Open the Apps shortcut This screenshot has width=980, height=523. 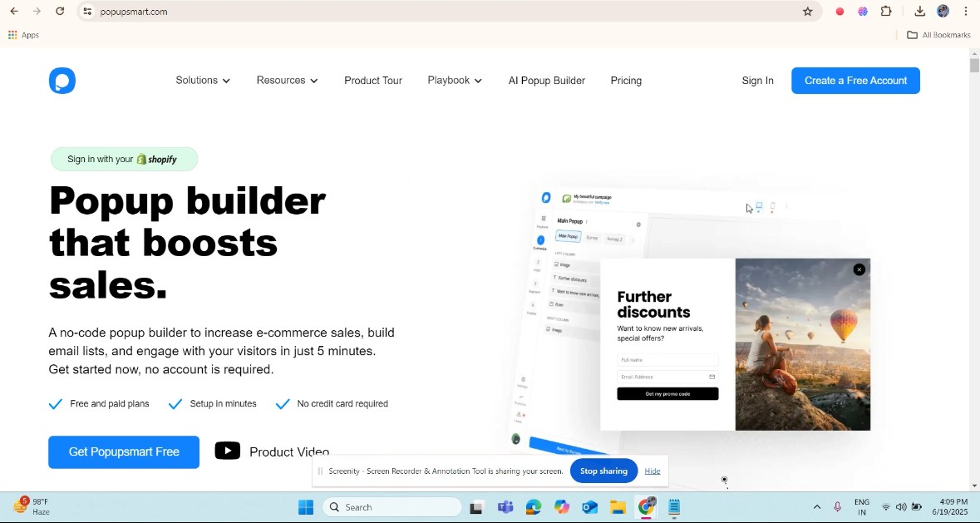click(23, 35)
